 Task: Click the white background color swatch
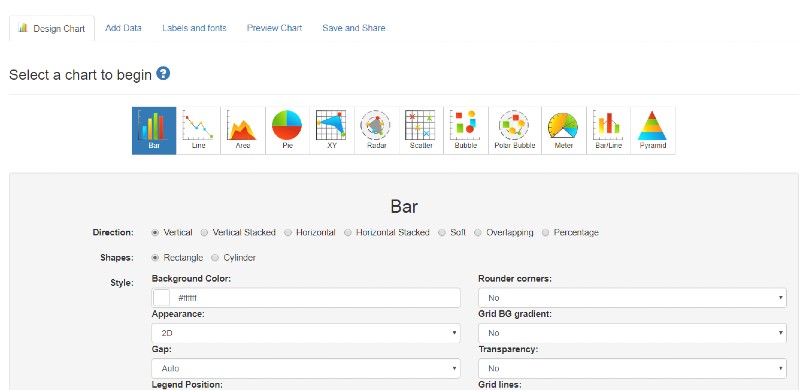tap(162, 298)
